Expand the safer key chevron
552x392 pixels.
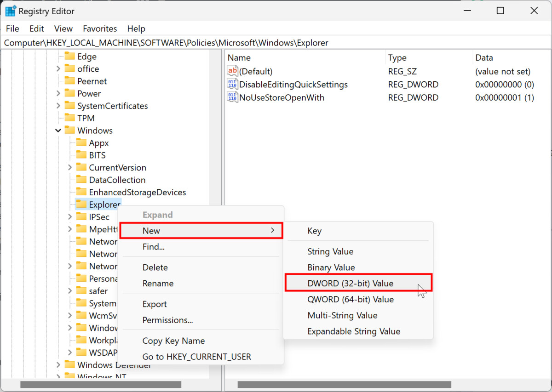(70, 291)
